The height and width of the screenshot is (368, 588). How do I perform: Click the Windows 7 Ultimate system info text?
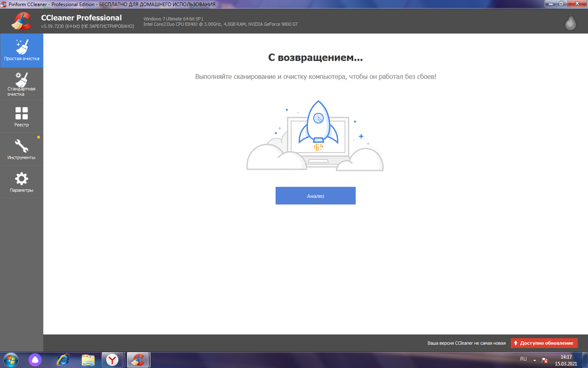(173, 19)
